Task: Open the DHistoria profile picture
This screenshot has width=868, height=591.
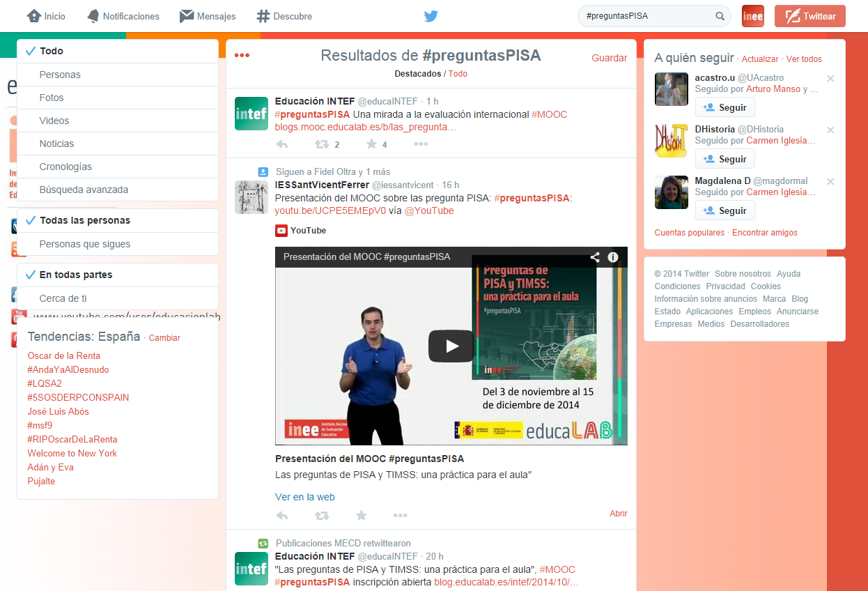Action: (x=672, y=141)
